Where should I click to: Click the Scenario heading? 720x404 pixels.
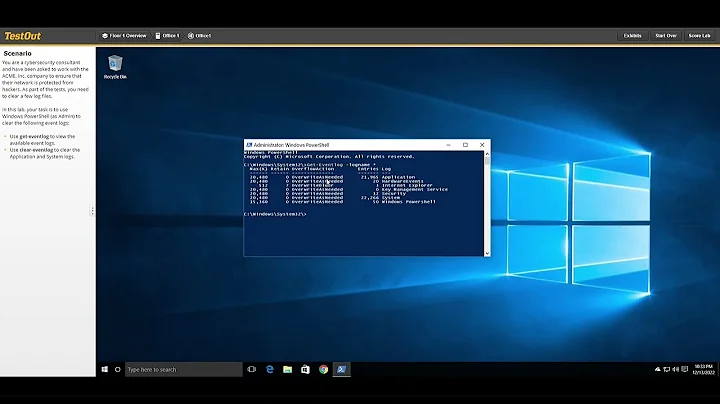[x=17, y=54]
